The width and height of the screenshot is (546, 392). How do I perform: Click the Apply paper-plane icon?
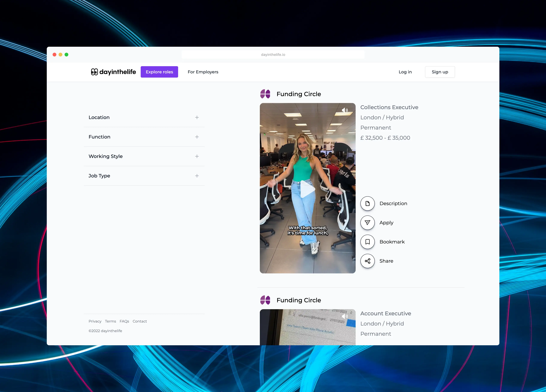click(367, 223)
